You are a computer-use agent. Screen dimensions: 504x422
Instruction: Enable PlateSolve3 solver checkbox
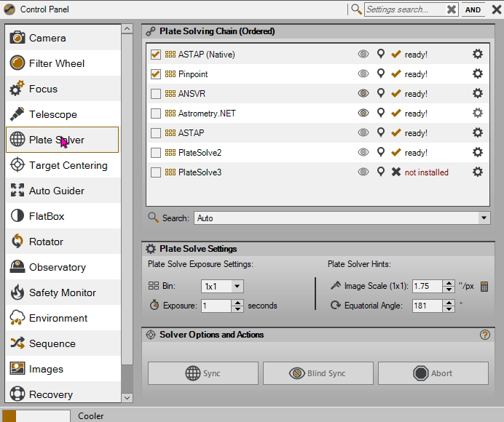pos(156,172)
